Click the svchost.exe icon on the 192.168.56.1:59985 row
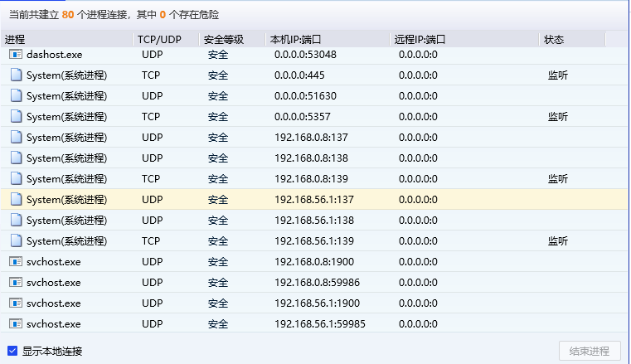631x364 pixels. (x=16, y=323)
